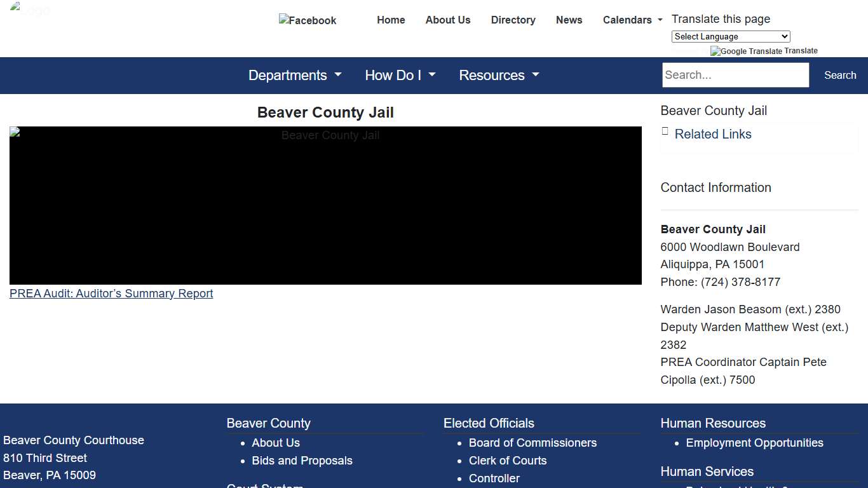This screenshot has height=488, width=868.
Task: Open Board of Commissioners page
Action: pos(532,443)
